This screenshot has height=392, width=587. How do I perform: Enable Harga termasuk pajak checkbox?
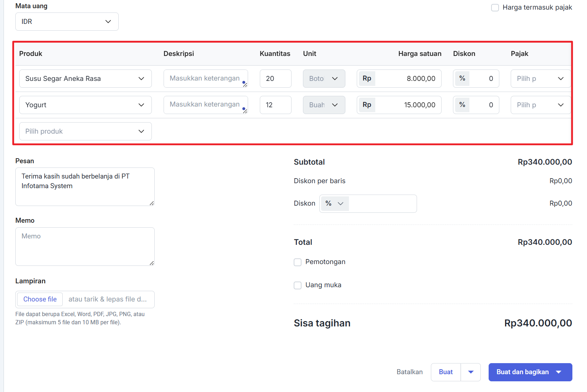495,7
